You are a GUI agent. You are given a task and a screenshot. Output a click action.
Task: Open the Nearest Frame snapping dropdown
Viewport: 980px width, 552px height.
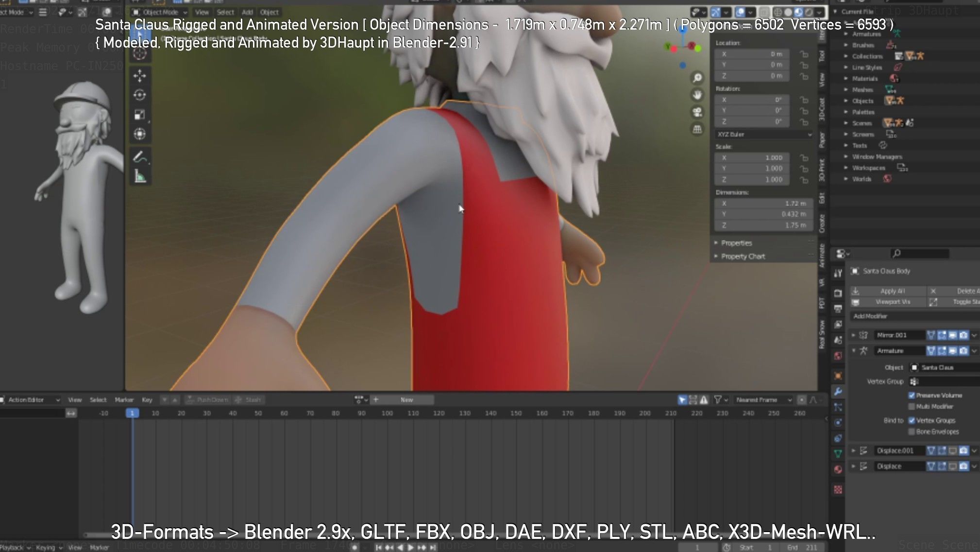point(763,400)
